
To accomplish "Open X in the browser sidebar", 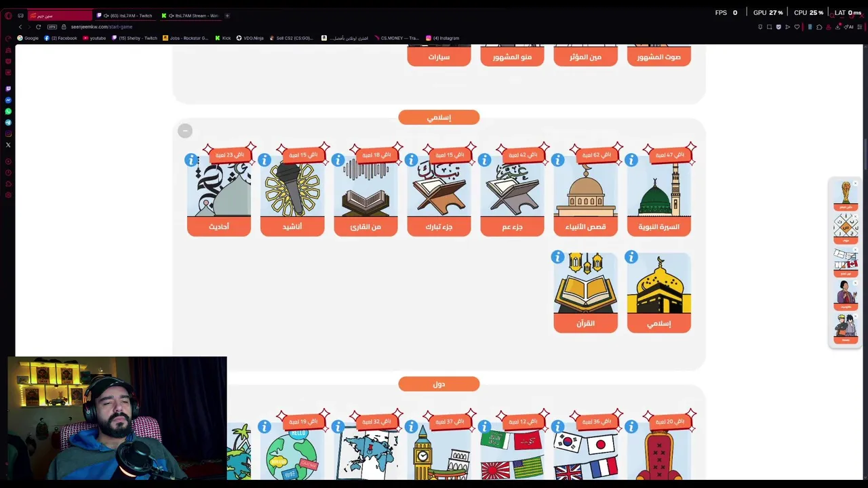I will [x=8, y=145].
